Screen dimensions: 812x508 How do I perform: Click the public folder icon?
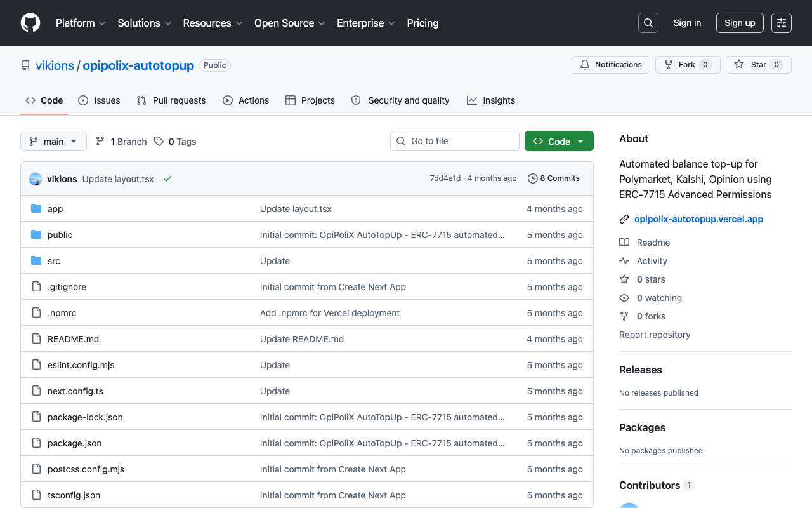point(36,235)
